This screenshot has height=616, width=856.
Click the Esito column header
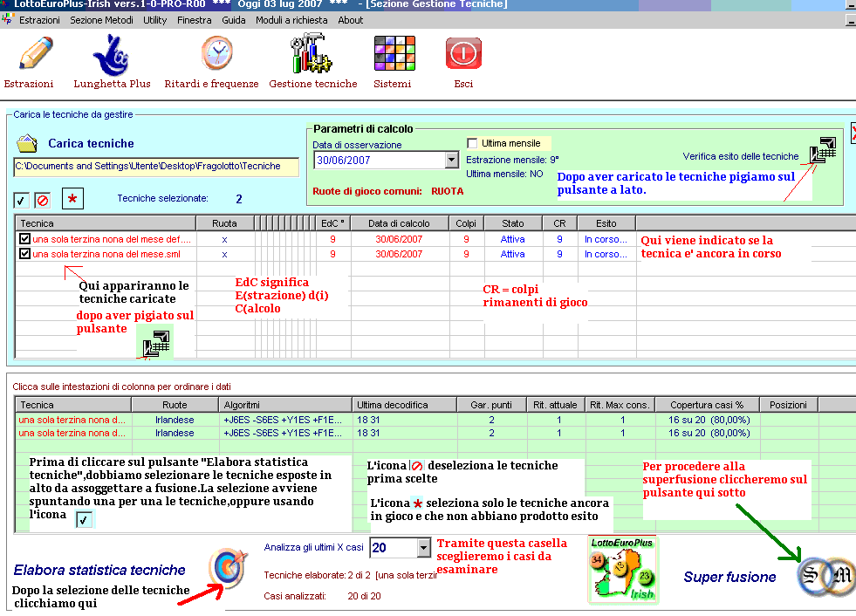tap(606, 223)
